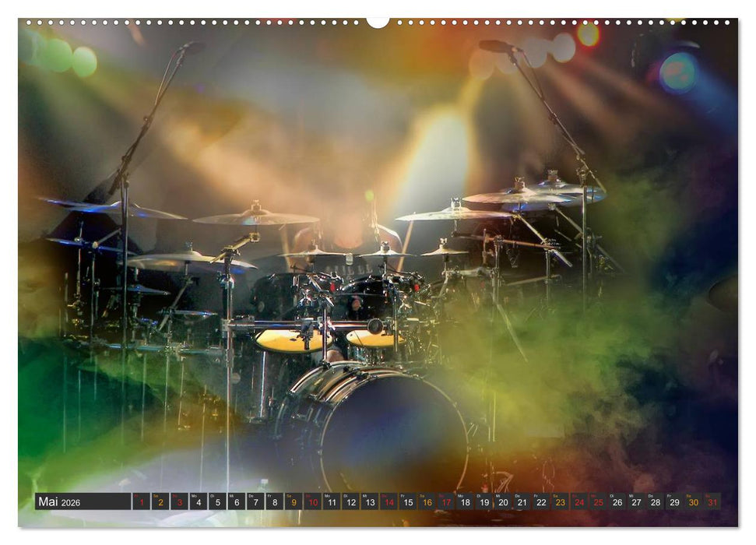
Task: Pick day 16 in the date strip
Action: point(427,501)
